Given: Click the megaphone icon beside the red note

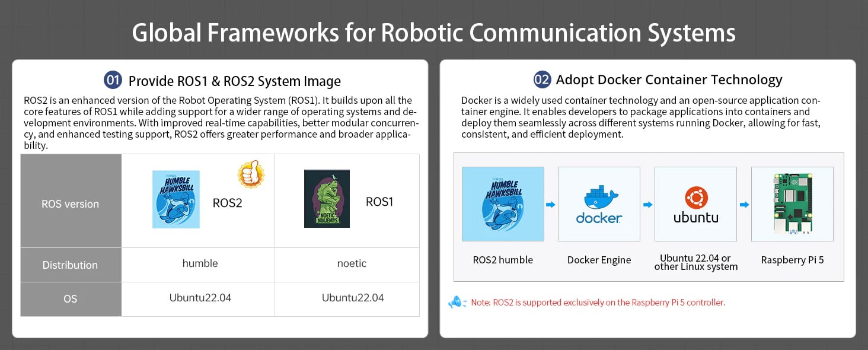Looking at the screenshot, I should point(457,303).
